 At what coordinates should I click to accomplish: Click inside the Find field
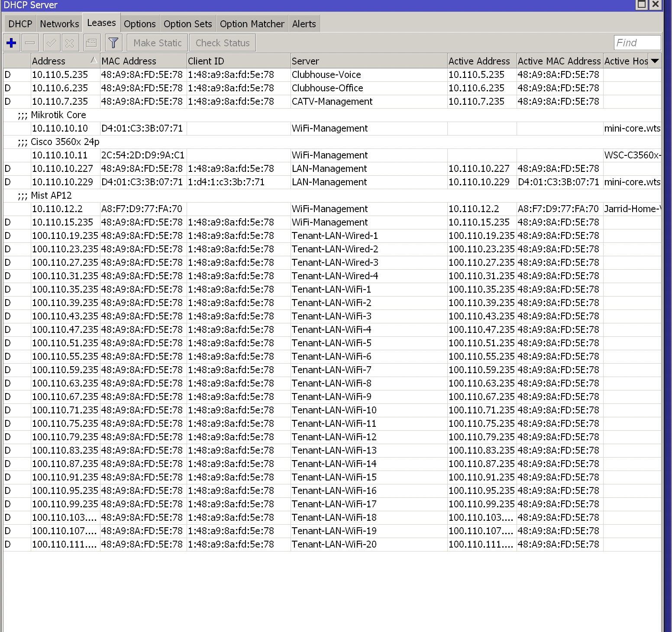[637, 42]
